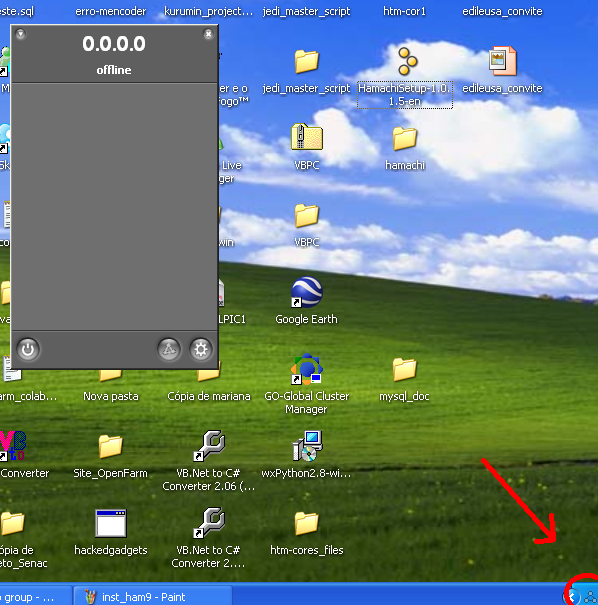Click the arm_colab... file label
The width and height of the screenshot is (598, 605).
click(29, 396)
